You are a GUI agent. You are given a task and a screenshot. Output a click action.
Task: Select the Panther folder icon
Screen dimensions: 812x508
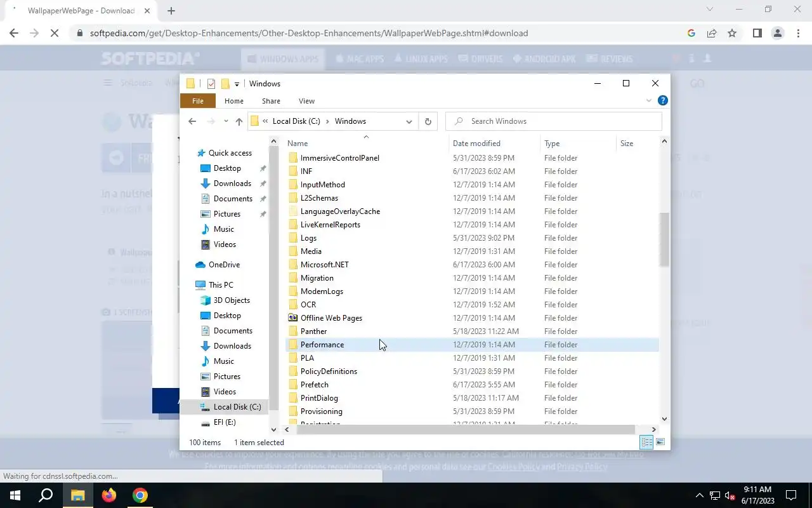coord(292,331)
